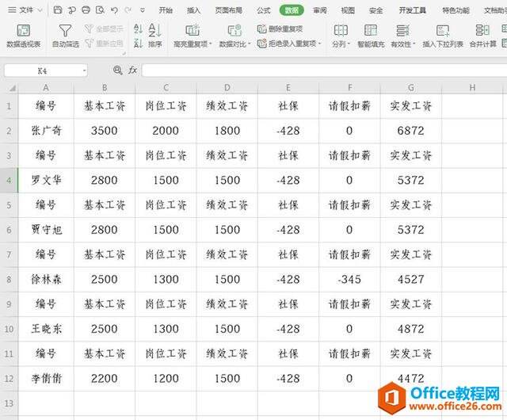This screenshot has height=420, width=507.
Task: Select cell with value 2200
Action: click(x=104, y=378)
